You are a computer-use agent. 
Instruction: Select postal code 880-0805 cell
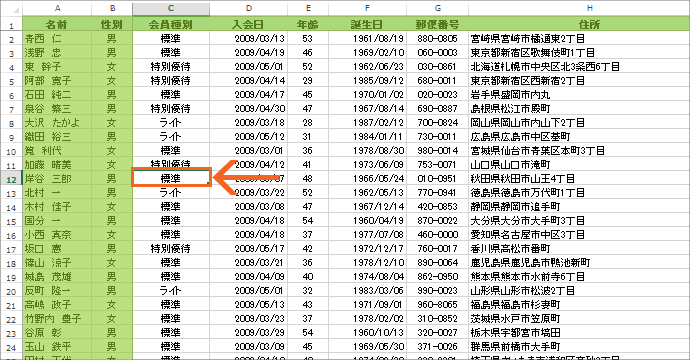tap(437, 38)
